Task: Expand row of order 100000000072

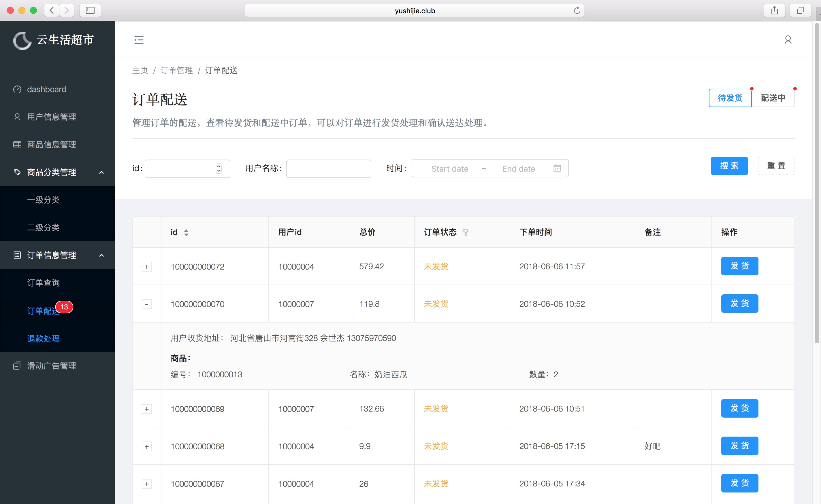Action: pyautogui.click(x=146, y=267)
